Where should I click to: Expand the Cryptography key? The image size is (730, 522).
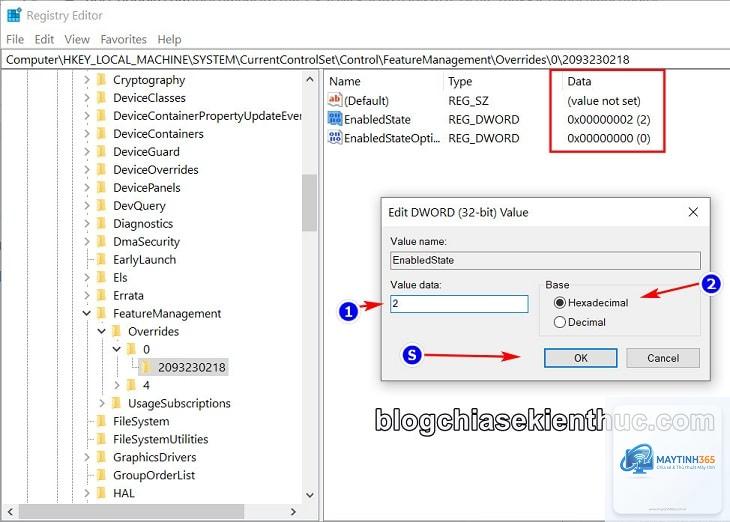(87, 80)
